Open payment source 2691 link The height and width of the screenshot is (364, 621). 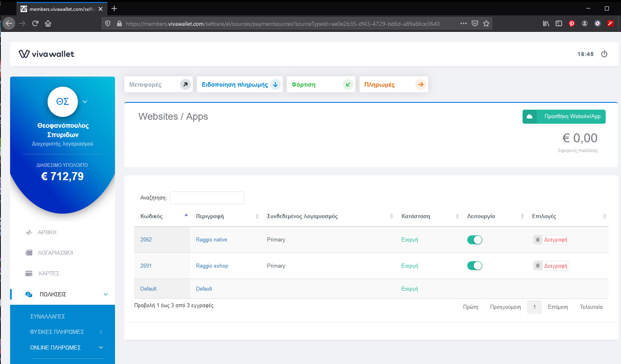tap(146, 266)
